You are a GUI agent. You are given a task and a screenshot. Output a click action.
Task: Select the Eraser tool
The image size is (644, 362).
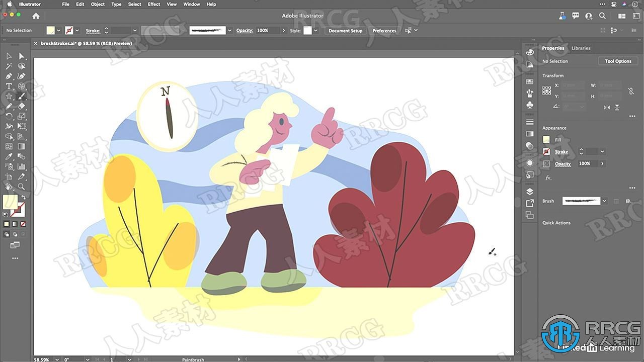pos(22,107)
